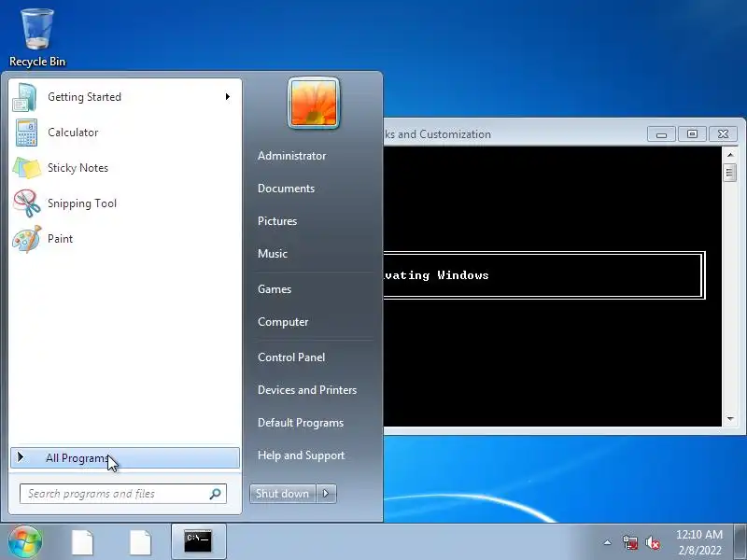
Task: Click the Shut down button
Action: pos(283,494)
